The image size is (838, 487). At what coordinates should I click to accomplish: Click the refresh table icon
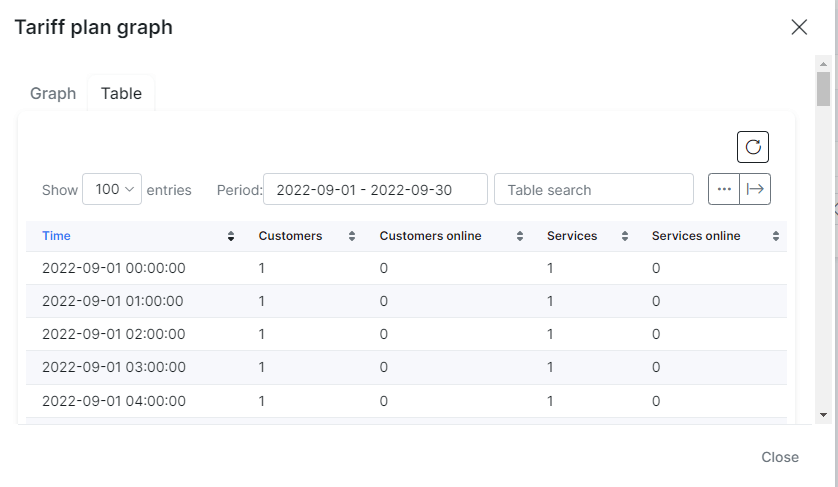(752, 146)
